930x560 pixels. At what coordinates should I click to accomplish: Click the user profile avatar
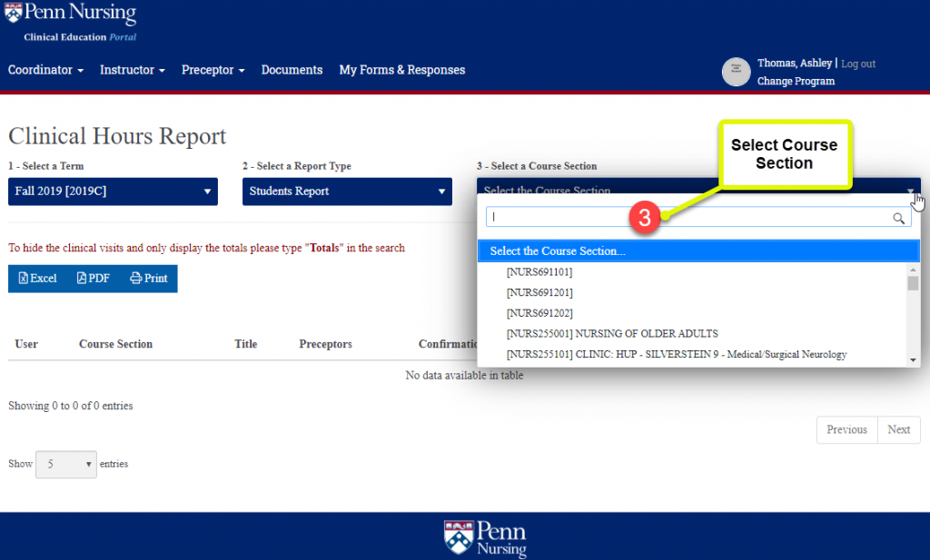(736, 73)
